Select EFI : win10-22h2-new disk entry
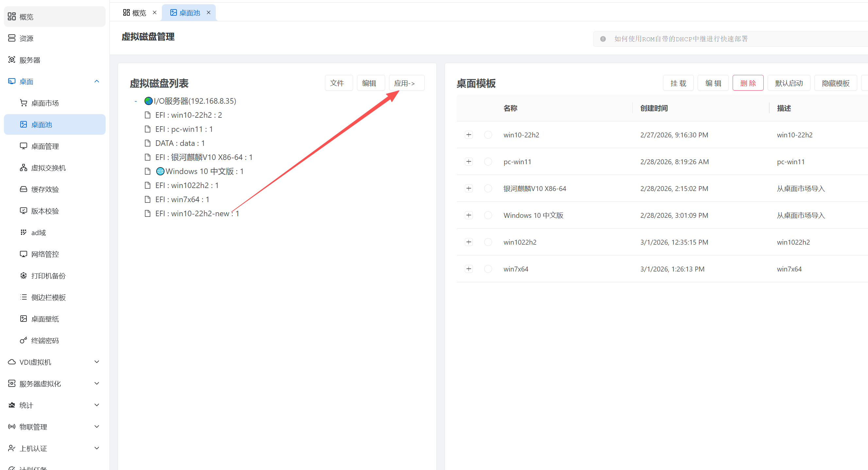The image size is (868, 470). click(x=197, y=214)
